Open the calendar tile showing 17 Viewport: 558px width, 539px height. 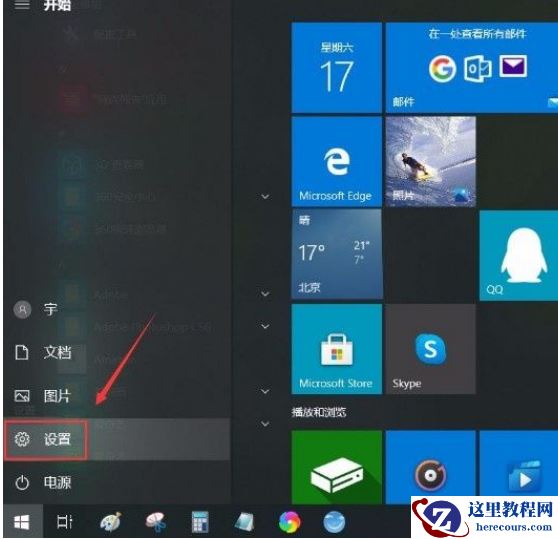pyautogui.click(x=336, y=68)
